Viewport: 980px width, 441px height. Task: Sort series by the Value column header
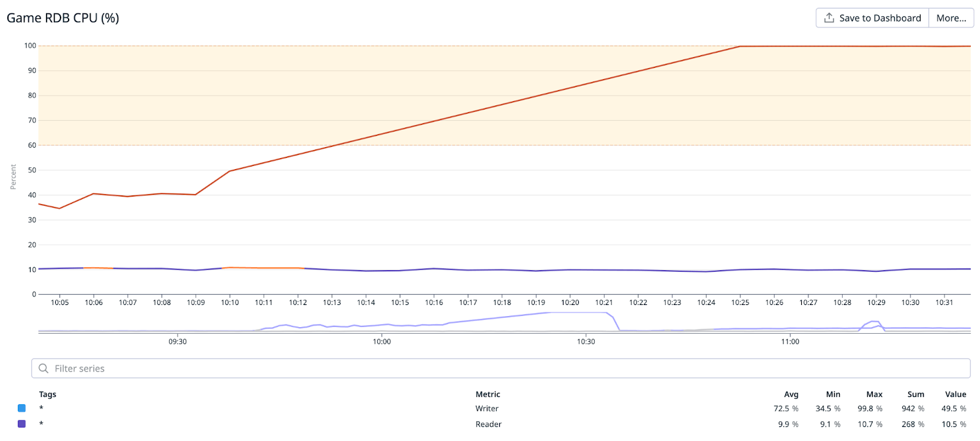[956, 394]
